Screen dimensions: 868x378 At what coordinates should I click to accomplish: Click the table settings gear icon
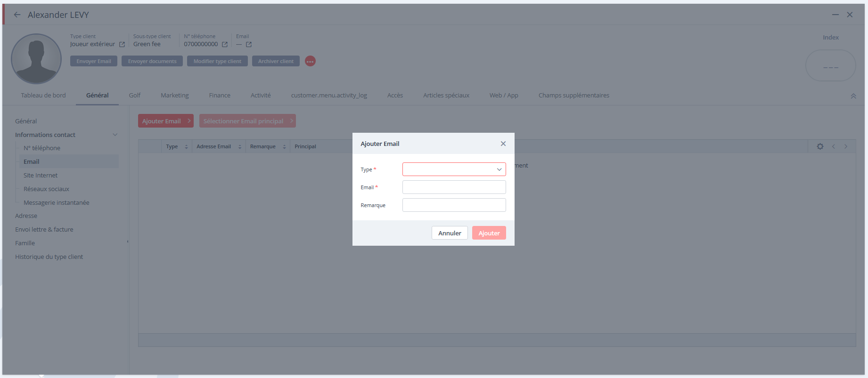(820, 146)
